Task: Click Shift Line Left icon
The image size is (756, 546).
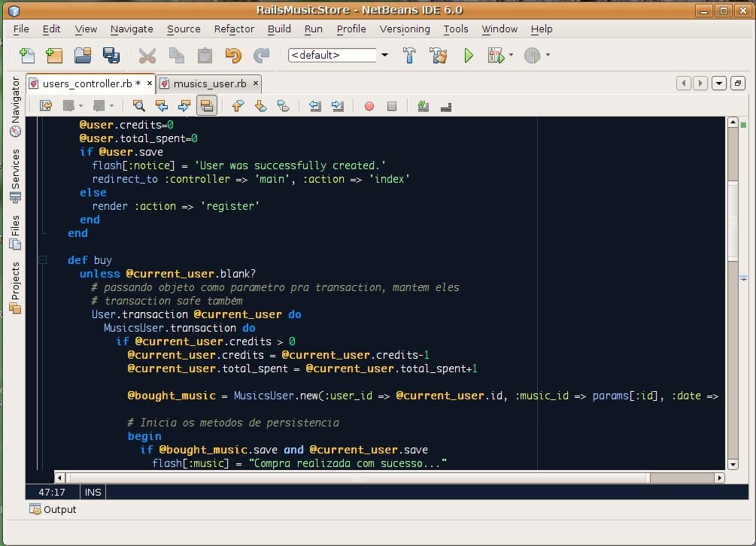Action: coord(315,106)
